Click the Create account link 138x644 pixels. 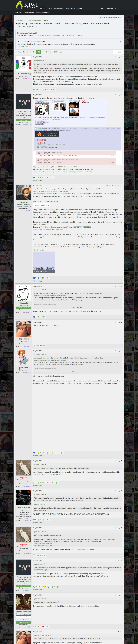pyautogui.click(x=23, y=46)
